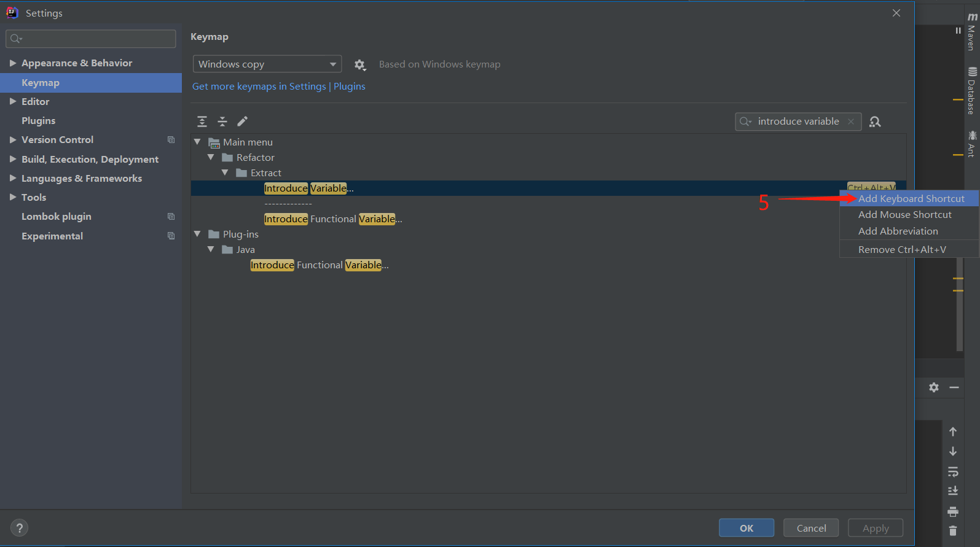Click Find Actions by Shortcut icon
Viewport: 980px width, 547px height.
coord(876,122)
